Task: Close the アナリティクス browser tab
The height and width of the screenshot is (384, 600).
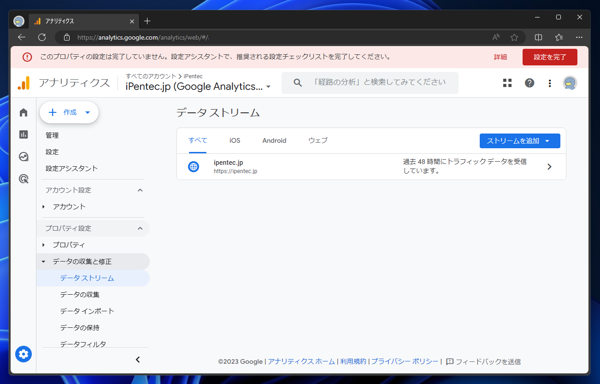Action: [132, 21]
